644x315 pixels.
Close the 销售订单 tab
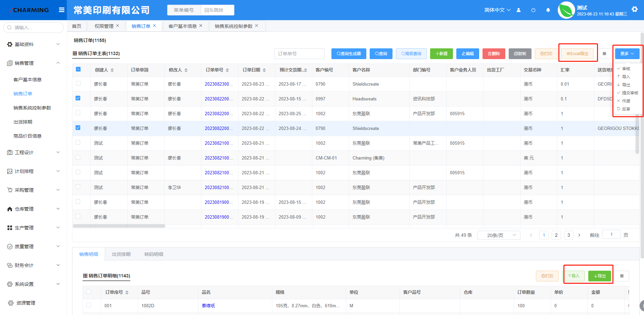154,26
